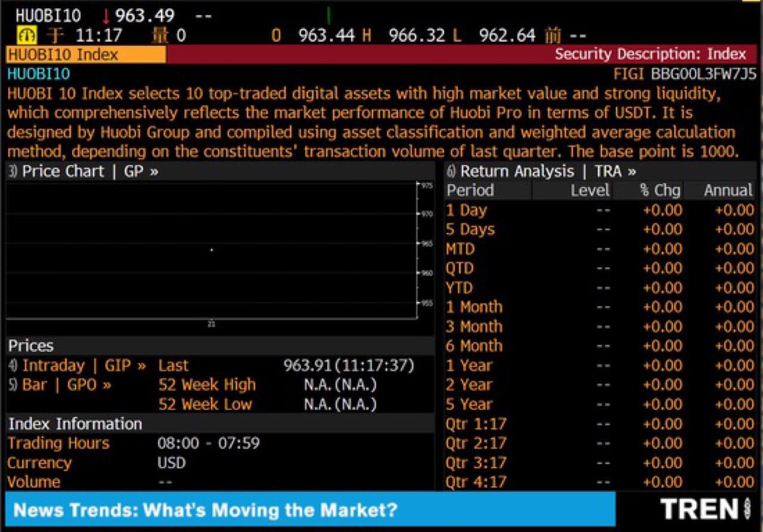This screenshot has width=763, height=532.
Task: Click the yellow clock icon beside 11:17
Action: pyautogui.click(x=27, y=35)
